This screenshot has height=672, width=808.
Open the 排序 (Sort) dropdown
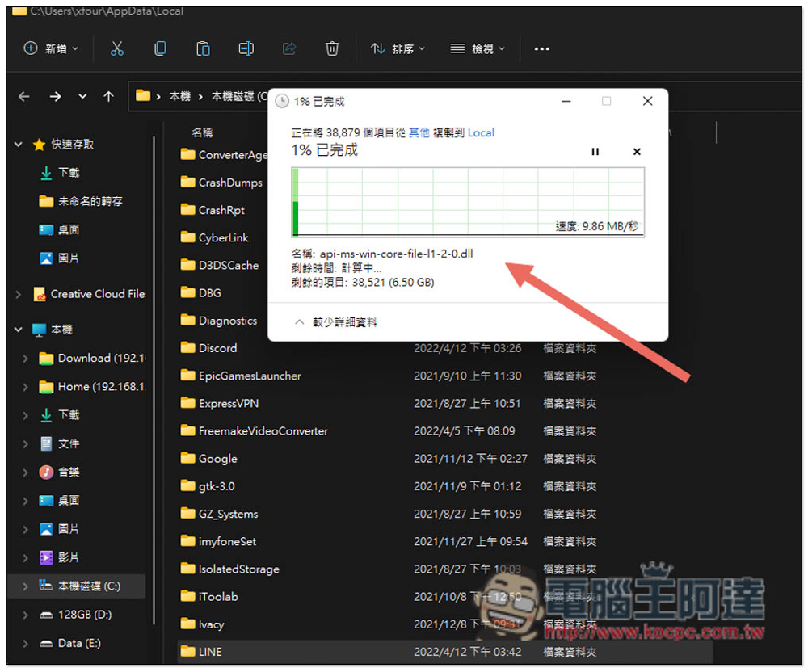pyautogui.click(x=398, y=49)
